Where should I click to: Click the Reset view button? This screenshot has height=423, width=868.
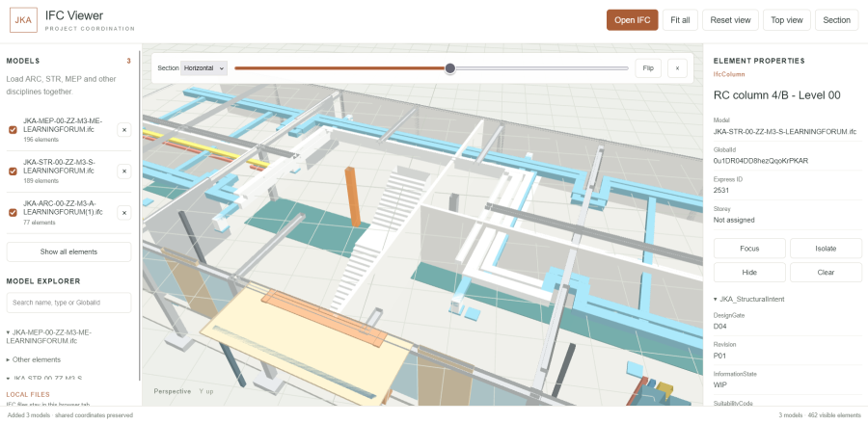point(731,20)
